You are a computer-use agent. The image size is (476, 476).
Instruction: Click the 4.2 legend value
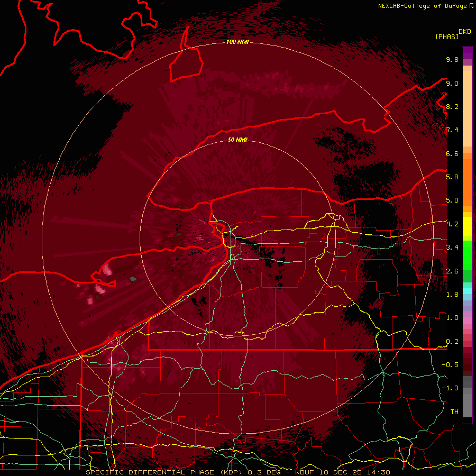pyautogui.click(x=452, y=224)
